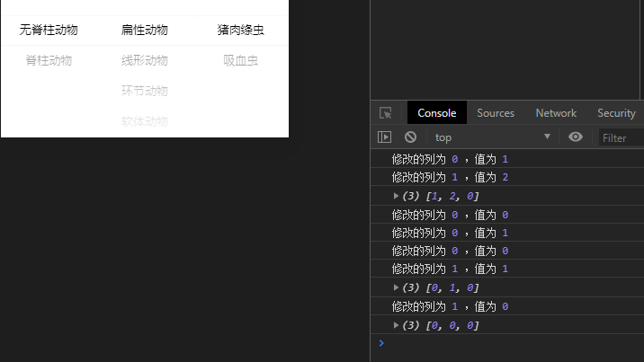Select 脊柱动物 in the first picker column

coord(49,61)
